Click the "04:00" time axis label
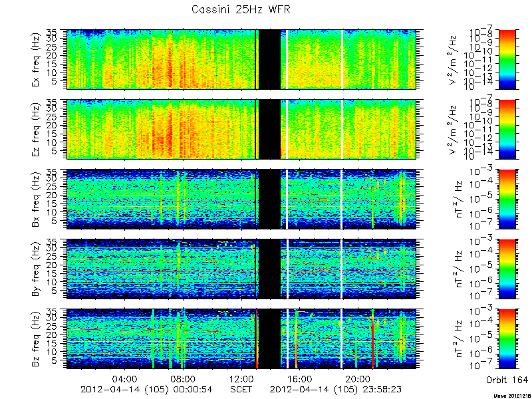 [125, 378]
